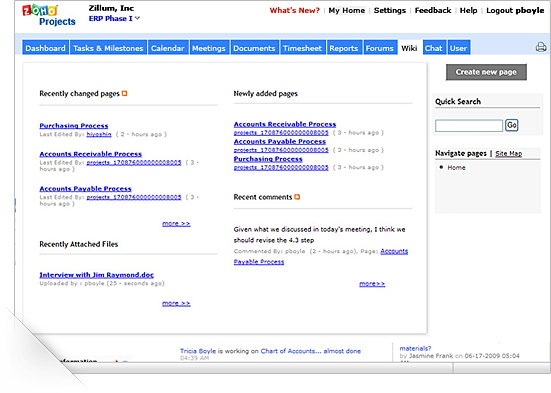Image resolution: width=551 pixels, height=393 pixels.
Task: Click the Go search button
Action: coord(512,125)
